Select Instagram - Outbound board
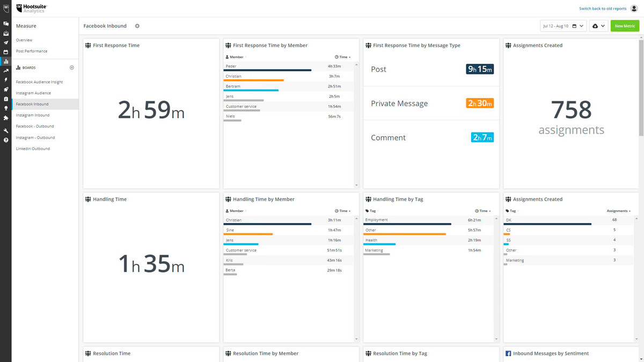The height and width of the screenshot is (362, 644). pyautogui.click(x=35, y=137)
